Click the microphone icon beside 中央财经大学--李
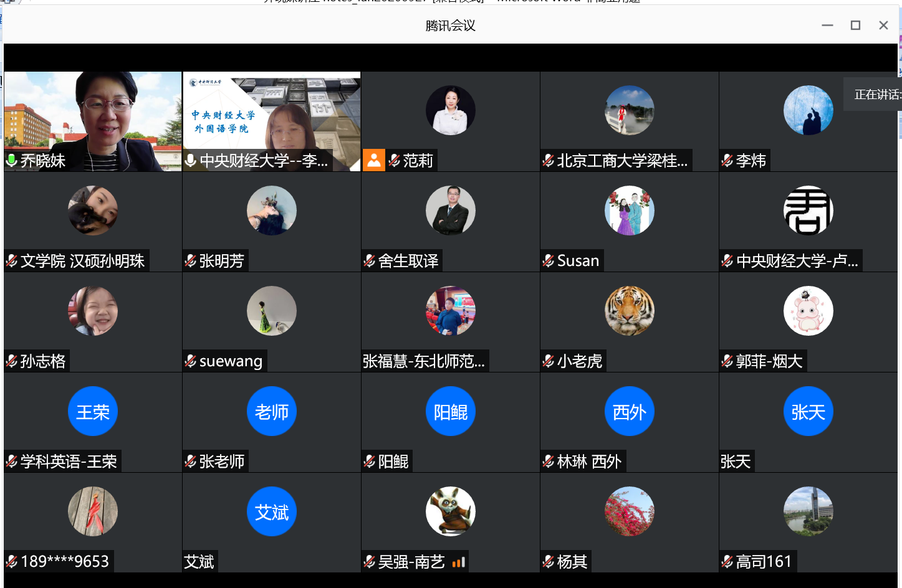902x588 pixels. (191, 161)
